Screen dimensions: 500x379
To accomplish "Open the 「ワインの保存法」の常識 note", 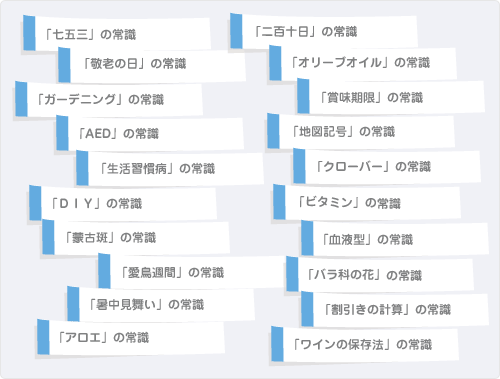I will 365,344.
